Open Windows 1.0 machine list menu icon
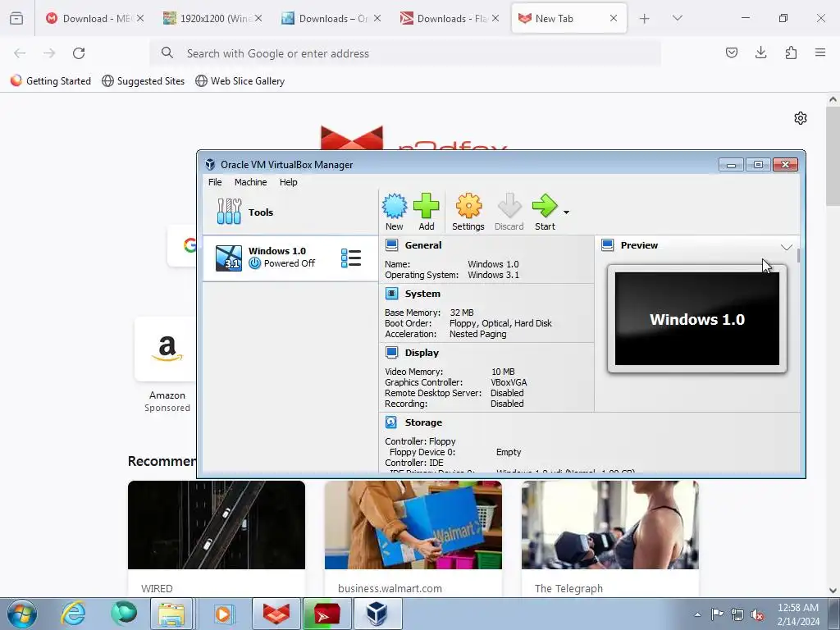Screen dimensions: 840x630 (351, 258)
